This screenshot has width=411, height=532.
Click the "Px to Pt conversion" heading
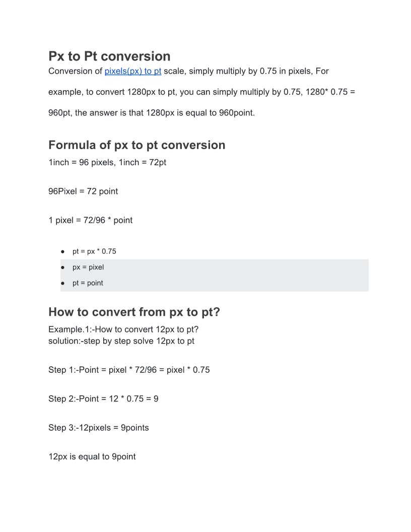pyautogui.click(x=109, y=56)
